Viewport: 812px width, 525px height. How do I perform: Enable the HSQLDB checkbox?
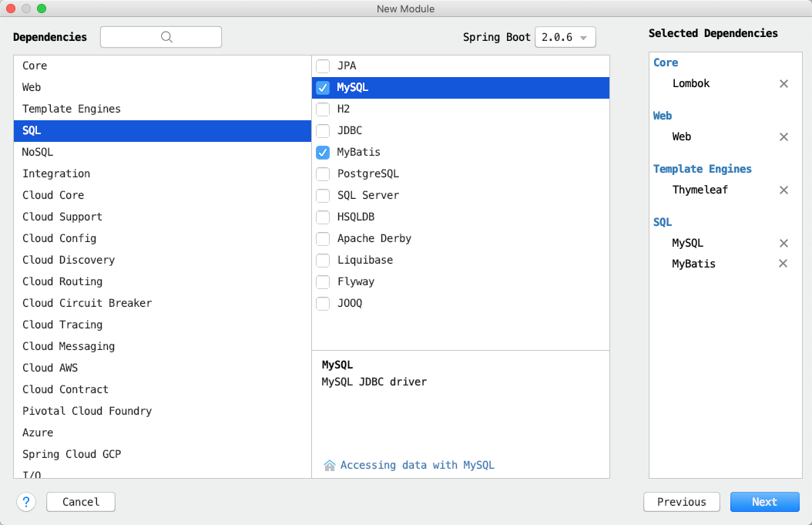click(x=323, y=217)
